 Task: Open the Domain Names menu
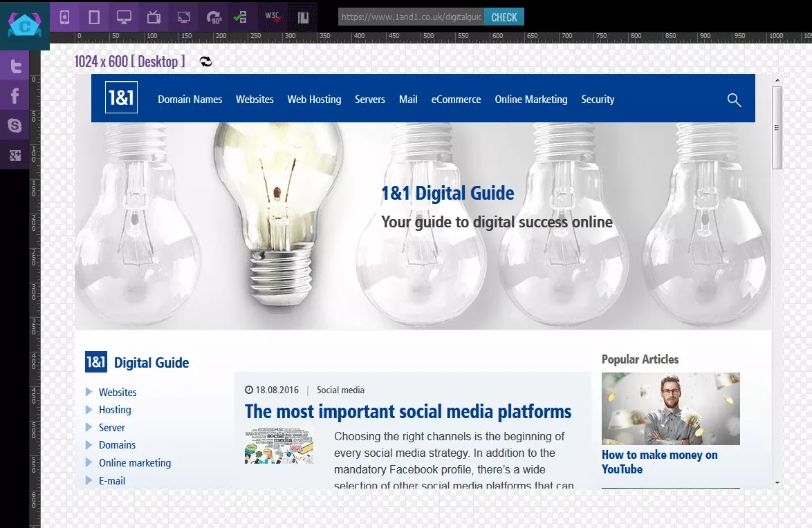[x=190, y=100]
